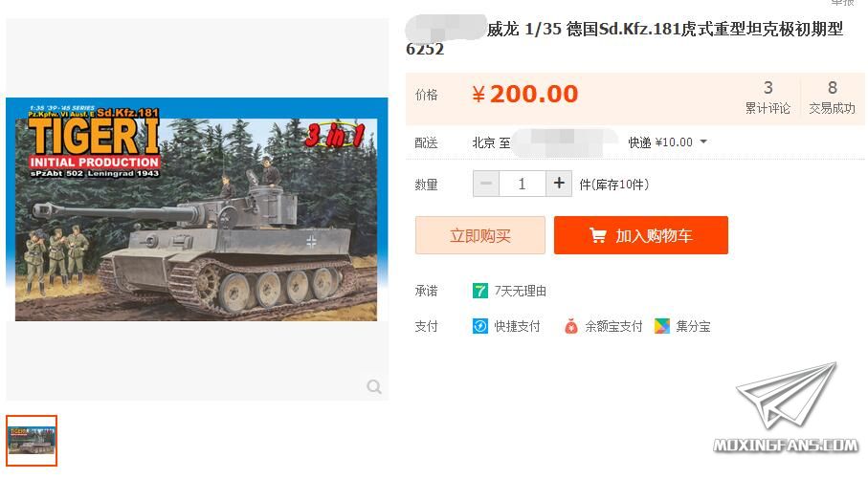Click the magnifier zoom icon on product image
The height and width of the screenshot is (479, 868).
click(x=374, y=386)
